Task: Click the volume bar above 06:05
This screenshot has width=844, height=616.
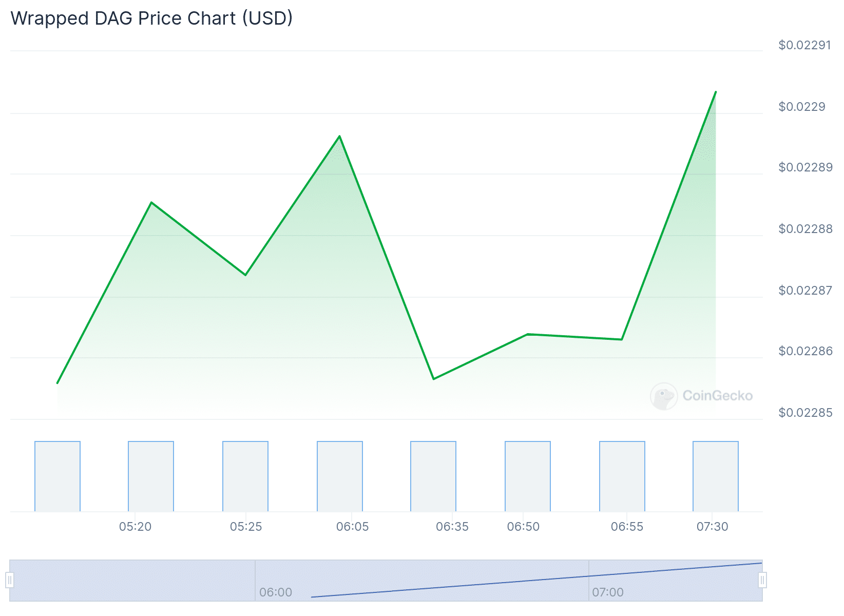Action: click(340, 476)
